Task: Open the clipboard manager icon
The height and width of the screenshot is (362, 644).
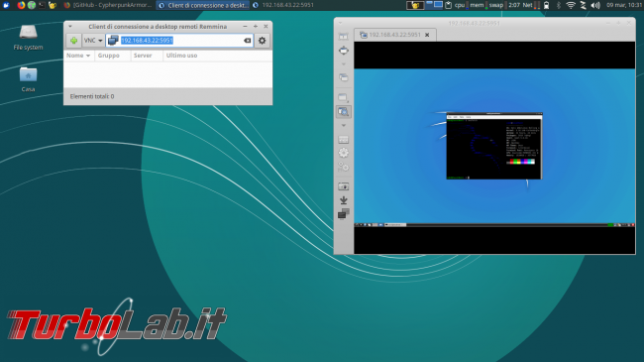Action: pos(449,5)
